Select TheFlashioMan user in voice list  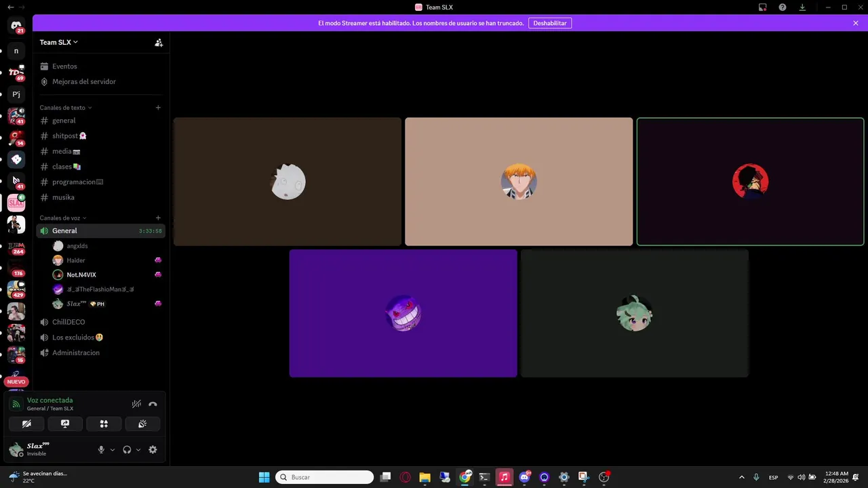[107, 289]
